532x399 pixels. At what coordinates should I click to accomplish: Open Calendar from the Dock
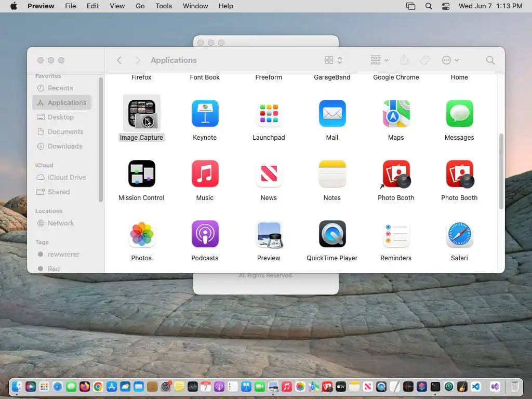pyautogui.click(x=206, y=387)
